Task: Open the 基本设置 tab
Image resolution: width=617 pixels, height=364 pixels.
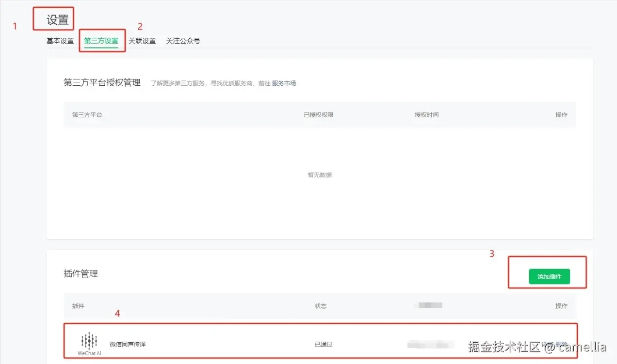Action: tap(60, 41)
